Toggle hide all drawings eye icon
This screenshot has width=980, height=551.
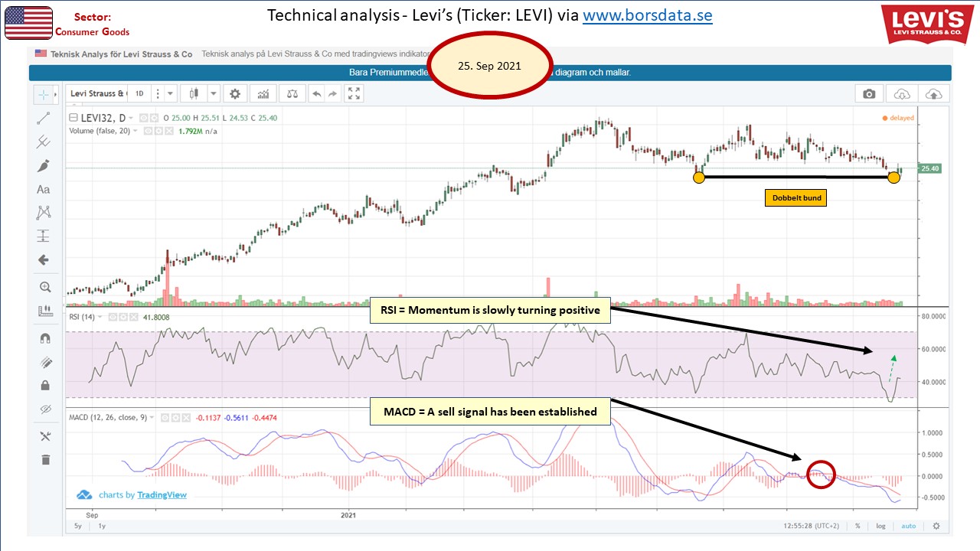point(44,409)
